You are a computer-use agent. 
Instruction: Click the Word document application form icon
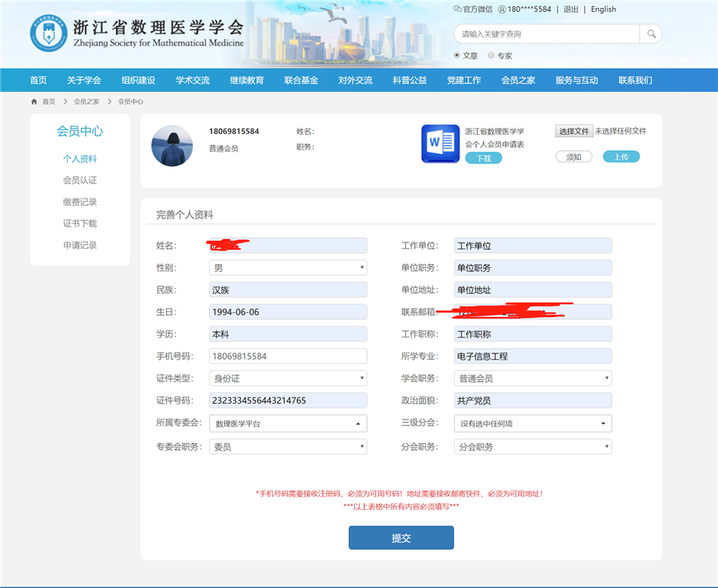coord(440,144)
